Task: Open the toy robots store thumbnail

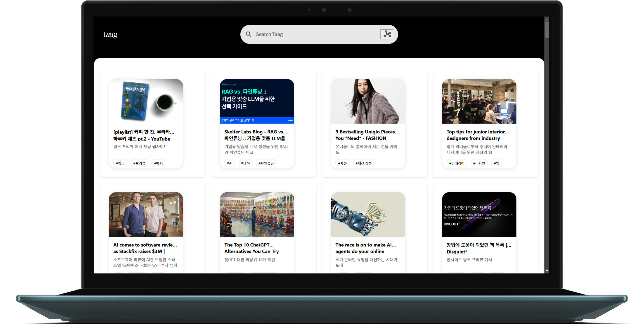Action: (x=257, y=214)
